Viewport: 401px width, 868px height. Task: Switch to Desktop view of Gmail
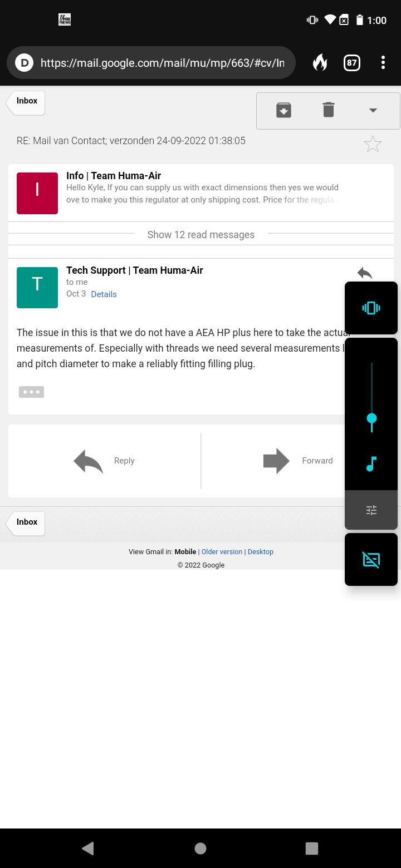(261, 552)
